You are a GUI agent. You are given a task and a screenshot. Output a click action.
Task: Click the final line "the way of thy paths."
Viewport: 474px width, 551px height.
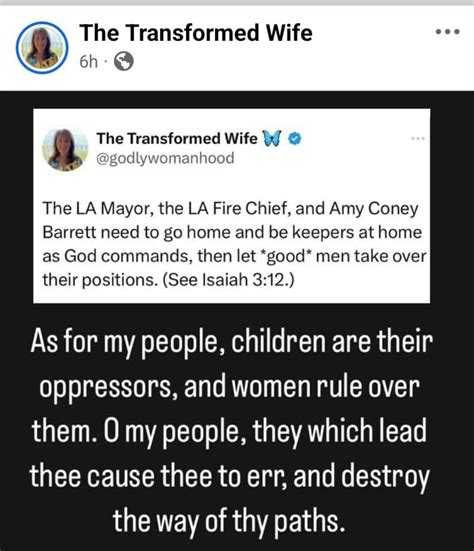229,521
